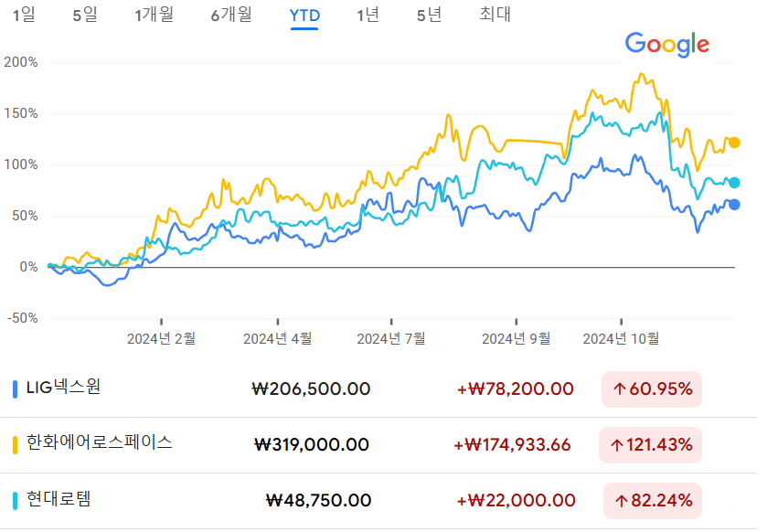This screenshot has height=532, width=767.
Task: Click the cyan end point of 현대로템 line
Action: [734, 183]
